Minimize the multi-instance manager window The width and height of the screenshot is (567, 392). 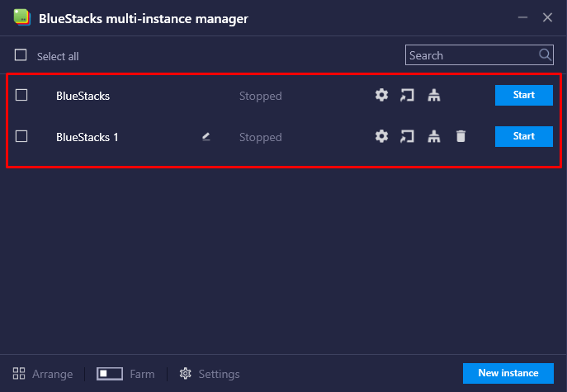pos(522,17)
